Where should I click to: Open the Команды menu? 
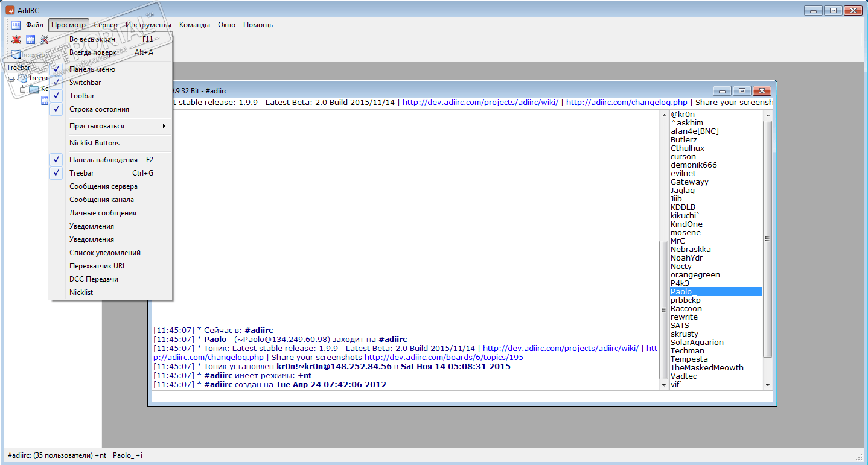(194, 25)
